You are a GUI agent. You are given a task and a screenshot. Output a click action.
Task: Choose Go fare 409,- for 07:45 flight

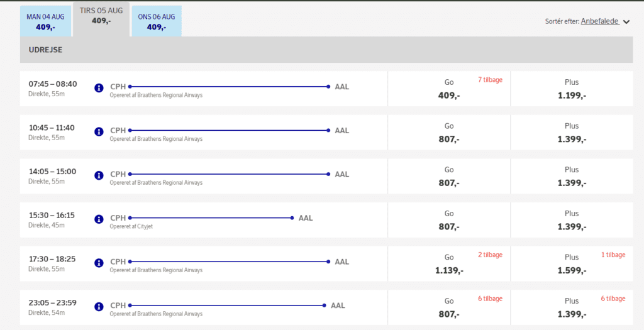[449, 89]
